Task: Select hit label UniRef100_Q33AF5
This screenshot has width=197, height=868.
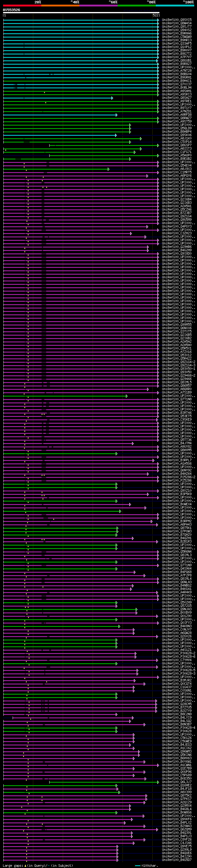Action: click(x=177, y=43)
